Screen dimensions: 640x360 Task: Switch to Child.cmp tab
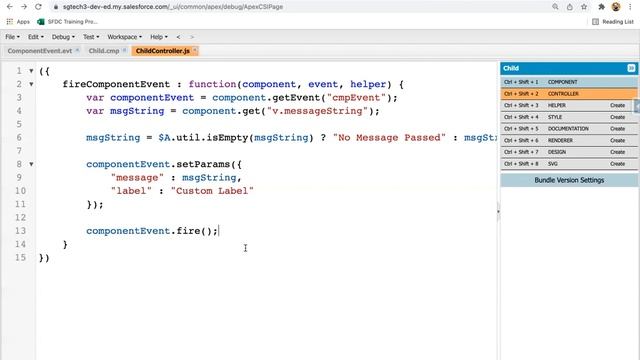[x=104, y=51]
